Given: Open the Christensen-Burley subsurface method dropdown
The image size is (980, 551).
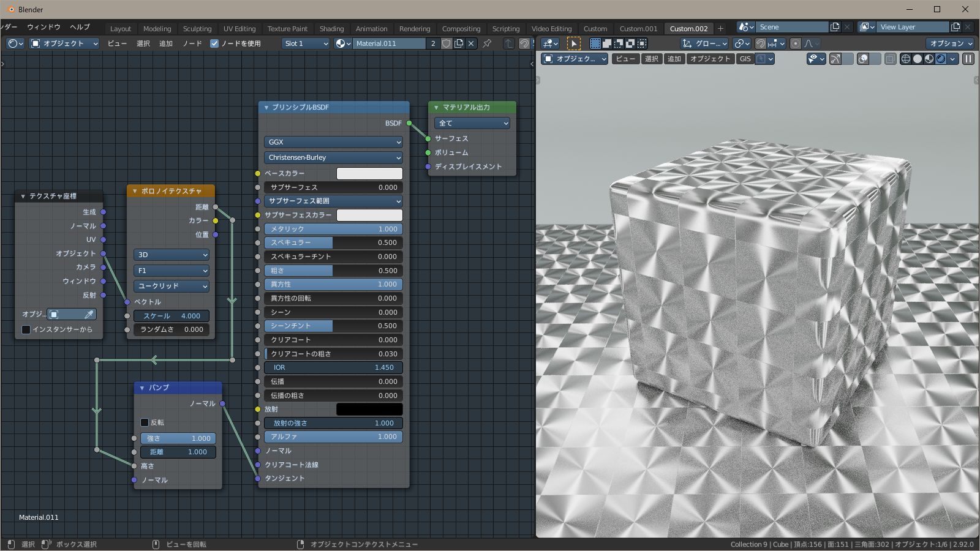Looking at the screenshot, I should point(334,157).
